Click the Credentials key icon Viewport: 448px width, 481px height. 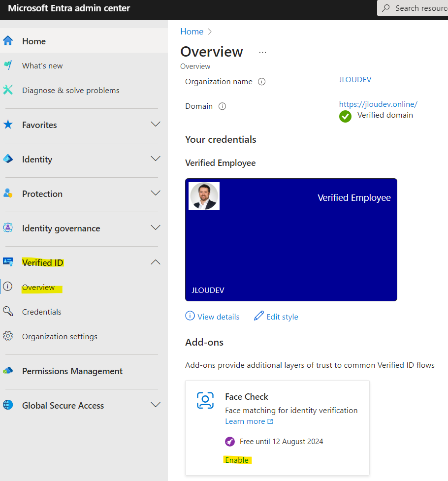click(x=8, y=311)
